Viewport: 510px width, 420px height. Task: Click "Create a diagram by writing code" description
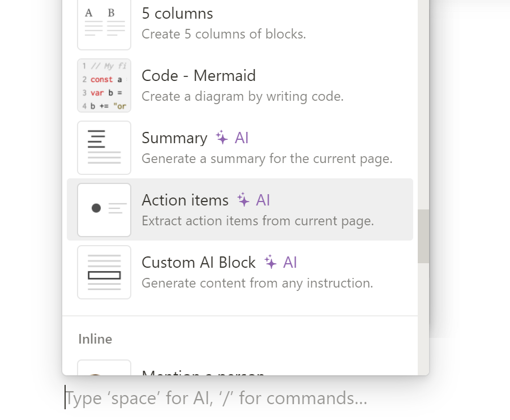242,96
